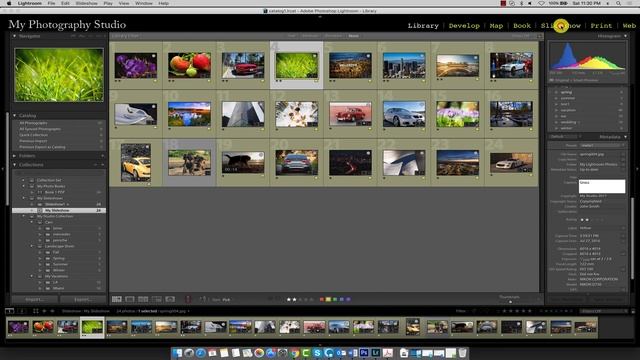Hide module picker using top edge arrow
Image resolution: width=640 pixels, height=360 pixels.
point(320,17)
